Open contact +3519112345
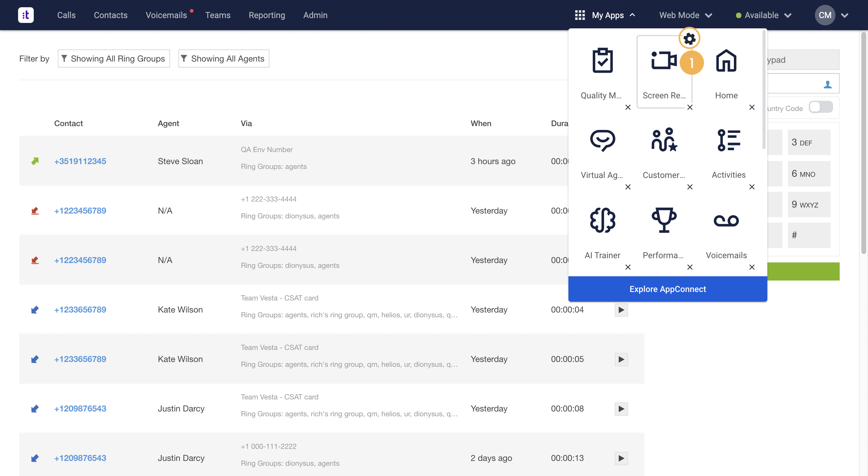 (x=80, y=161)
